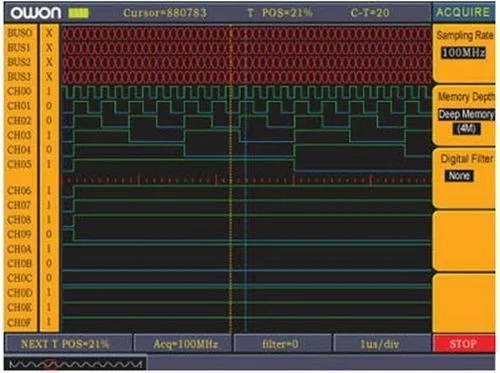Change the Digital Filter None value

pos(459,176)
